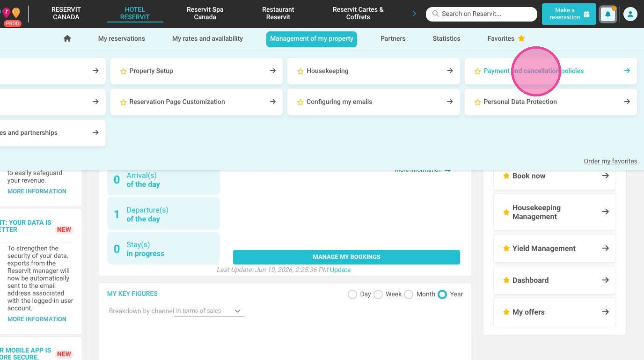Image resolution: width=644 pixels, height=360 pixels.
Task: Click the arrow on Personal Data Protection card
Action: [x=627, y=102]
